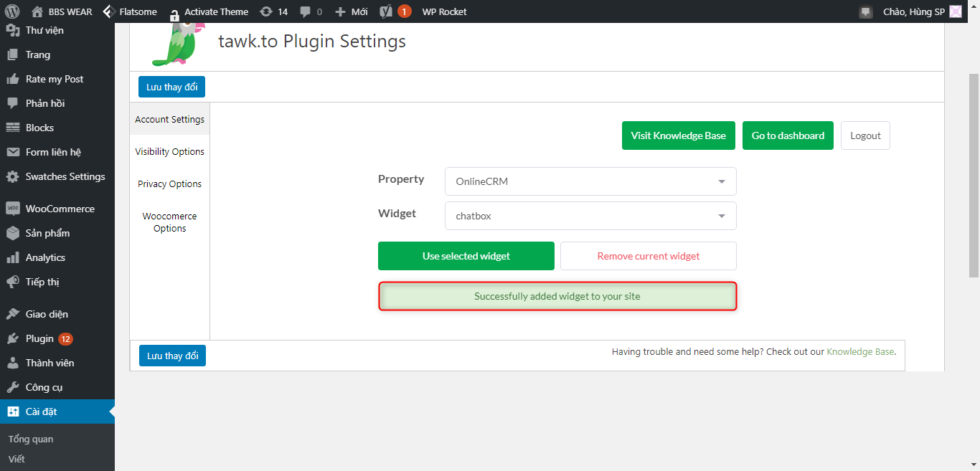Open the BBS WEAR home icon
The image size is (980, 471).
pos(37,11)
